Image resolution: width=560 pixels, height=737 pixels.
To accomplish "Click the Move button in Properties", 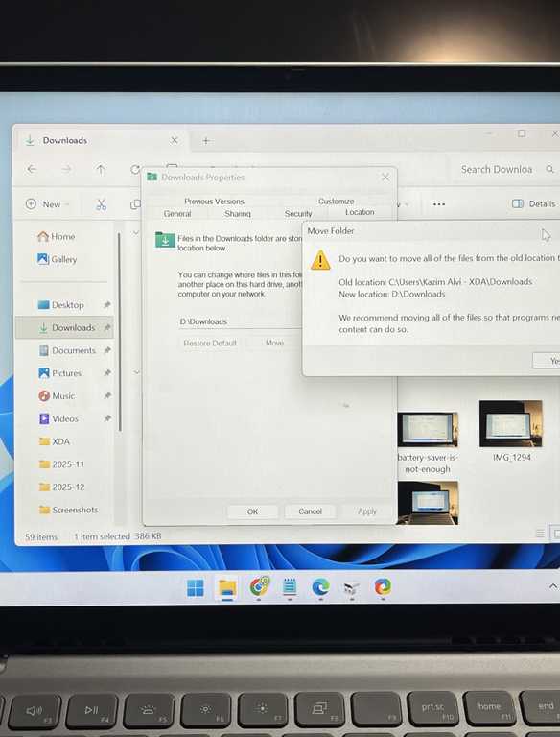I will [274, 344].
